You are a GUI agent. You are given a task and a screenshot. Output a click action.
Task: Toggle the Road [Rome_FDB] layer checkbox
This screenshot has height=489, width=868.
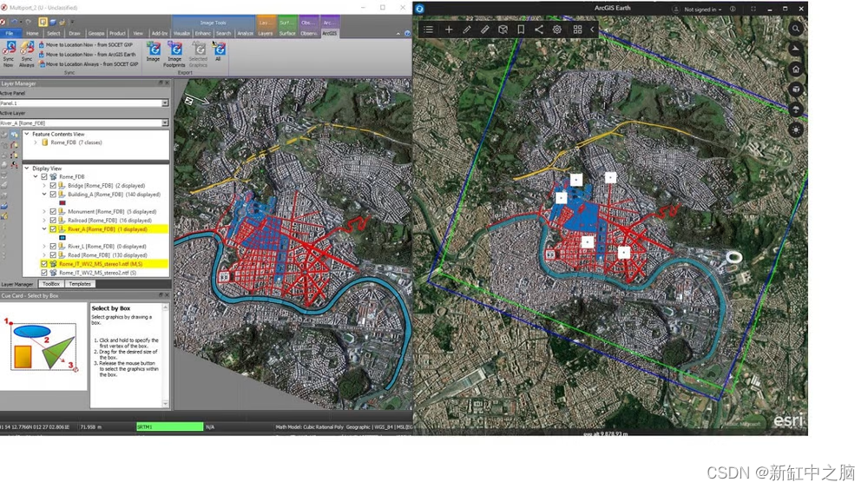tap(53, 255)
